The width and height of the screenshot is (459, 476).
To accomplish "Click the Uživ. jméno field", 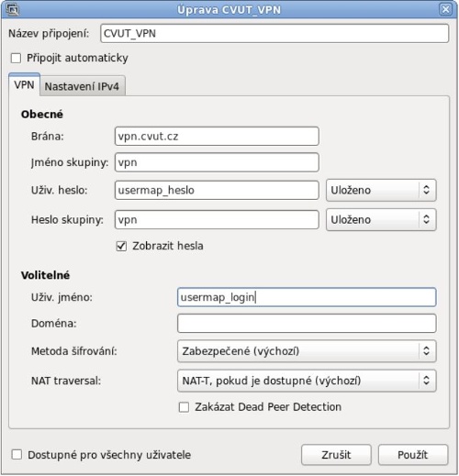I will pyautogui.click(x=307, y=297).
